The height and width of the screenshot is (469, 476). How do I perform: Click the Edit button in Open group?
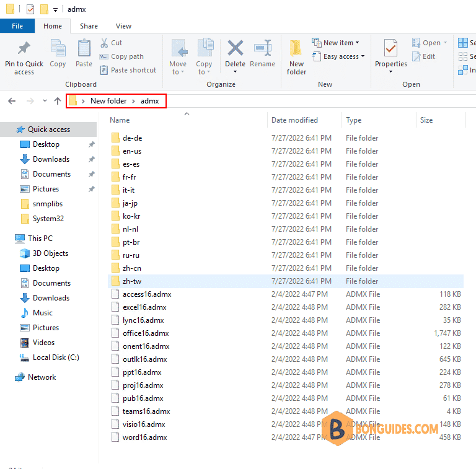pos(424,56)
